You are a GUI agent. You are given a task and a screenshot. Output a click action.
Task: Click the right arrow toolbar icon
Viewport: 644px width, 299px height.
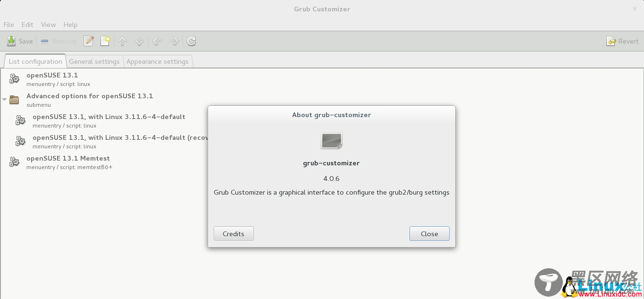point(174,42)
